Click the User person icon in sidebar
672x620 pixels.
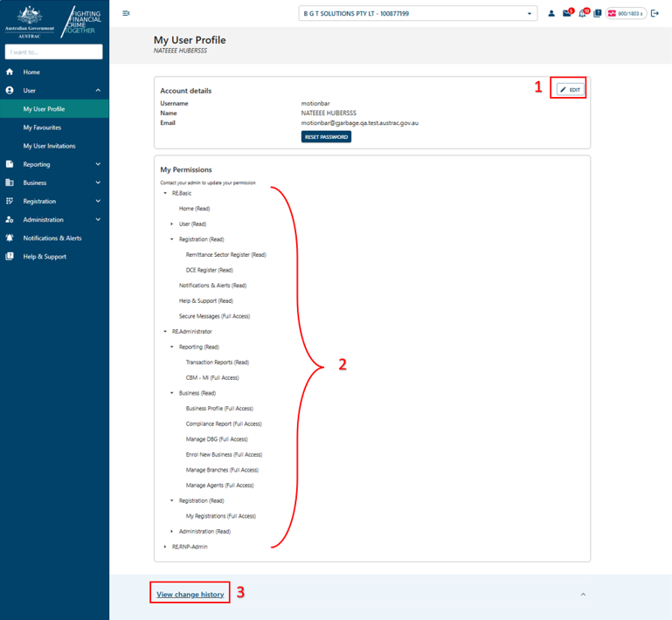point(10,90)
